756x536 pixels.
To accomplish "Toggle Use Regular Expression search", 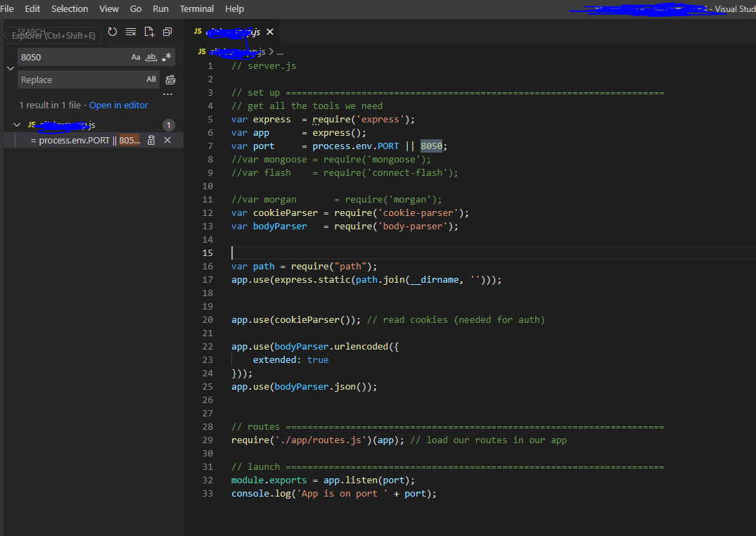I will point(167,57).
